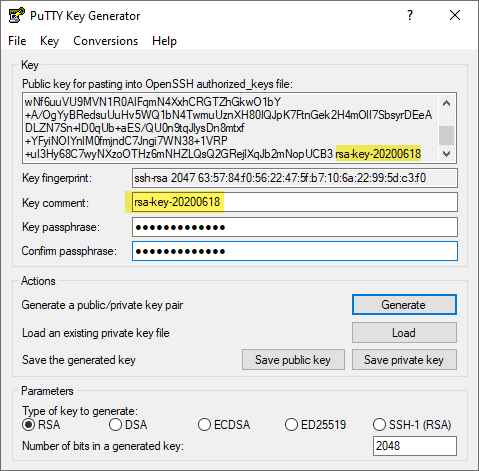Screen dimensions: 479x471
Task: Open the Key menu
Action: 49,41
